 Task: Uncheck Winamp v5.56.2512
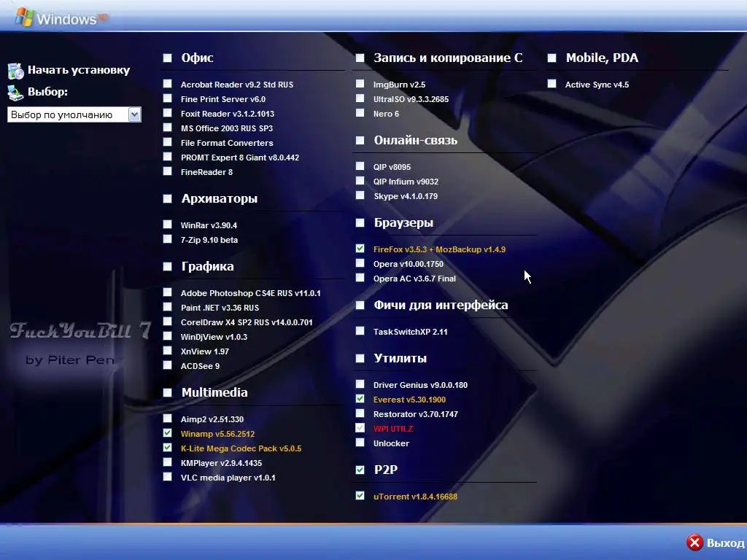(167, 433)
